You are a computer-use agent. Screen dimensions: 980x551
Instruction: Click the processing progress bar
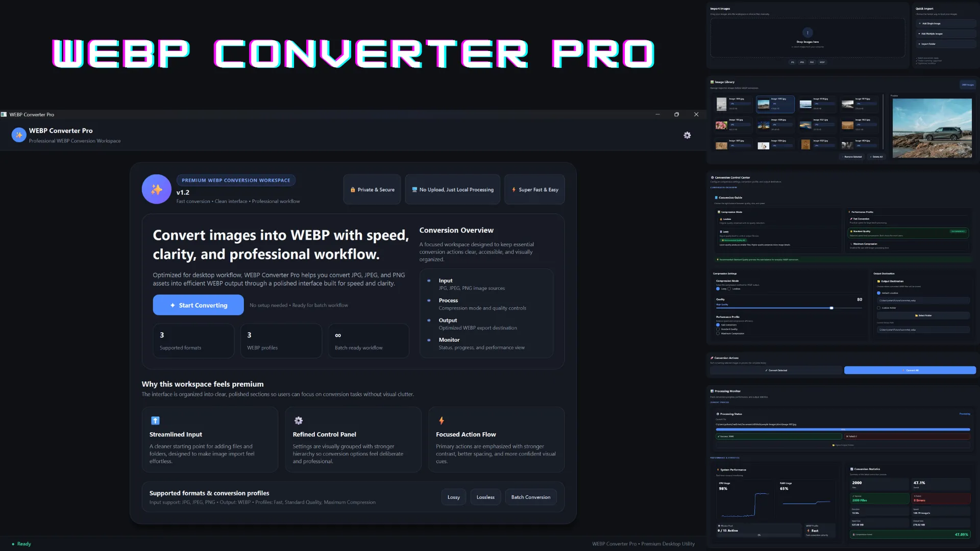(x=843, y=430)
